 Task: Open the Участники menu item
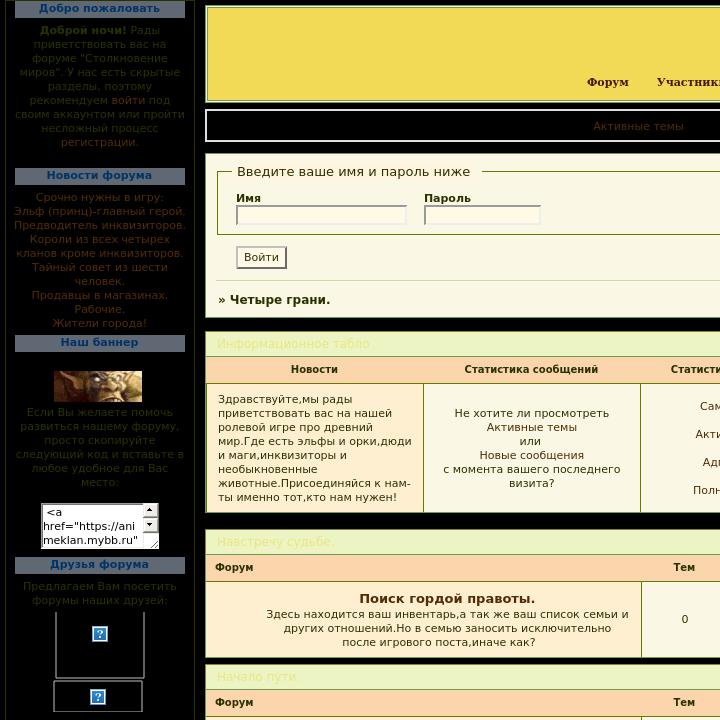[x=688, y=82]
